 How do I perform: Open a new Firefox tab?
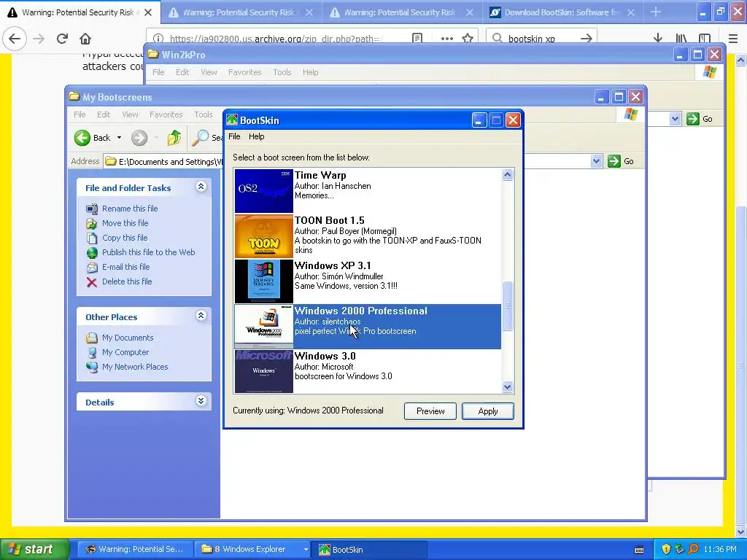(656, 12)
